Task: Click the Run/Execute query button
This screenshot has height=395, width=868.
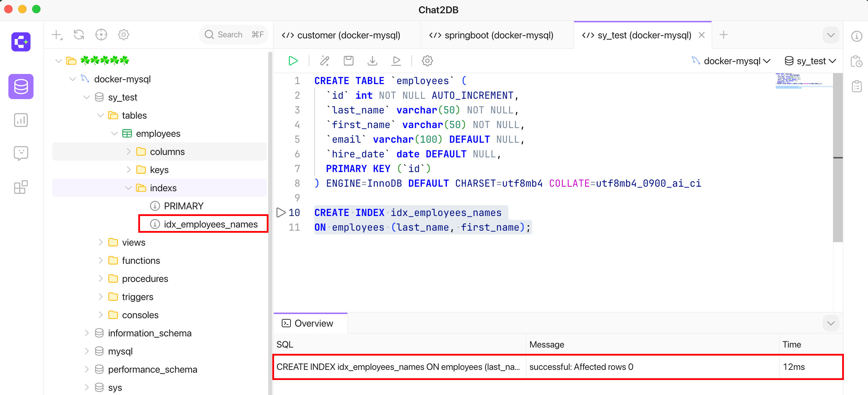Action: click(x=293, y=60)
